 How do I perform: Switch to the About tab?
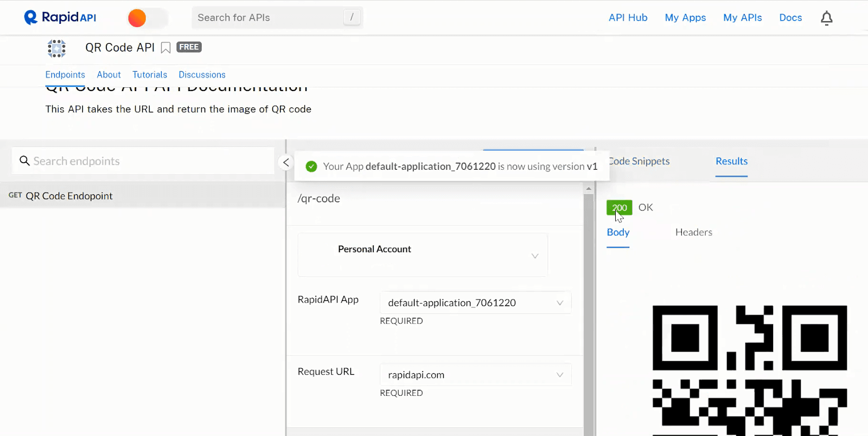tap(108, 74)
